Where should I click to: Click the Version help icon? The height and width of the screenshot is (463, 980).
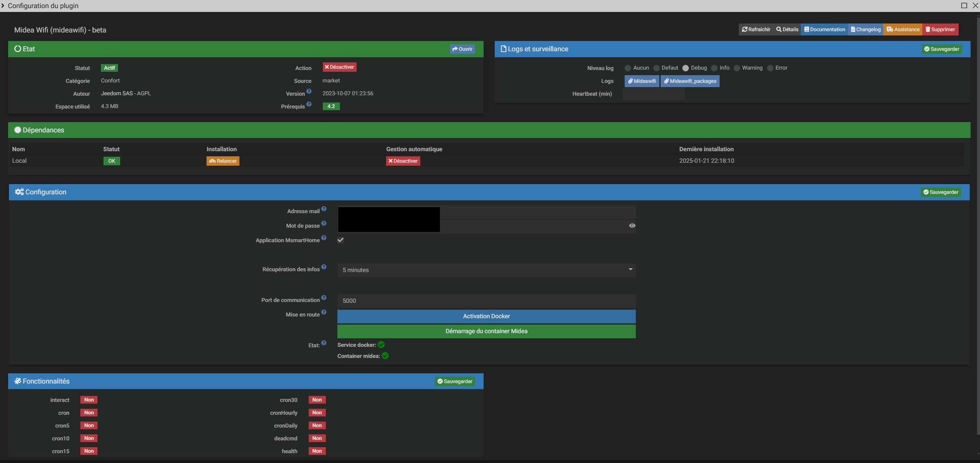(309, 91)
